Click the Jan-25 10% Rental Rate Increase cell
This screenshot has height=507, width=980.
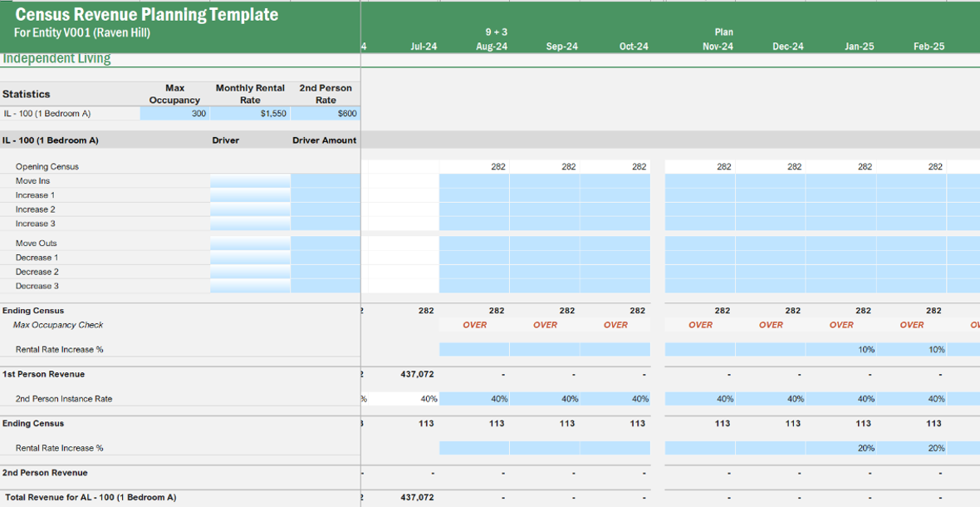coord(840,350)
